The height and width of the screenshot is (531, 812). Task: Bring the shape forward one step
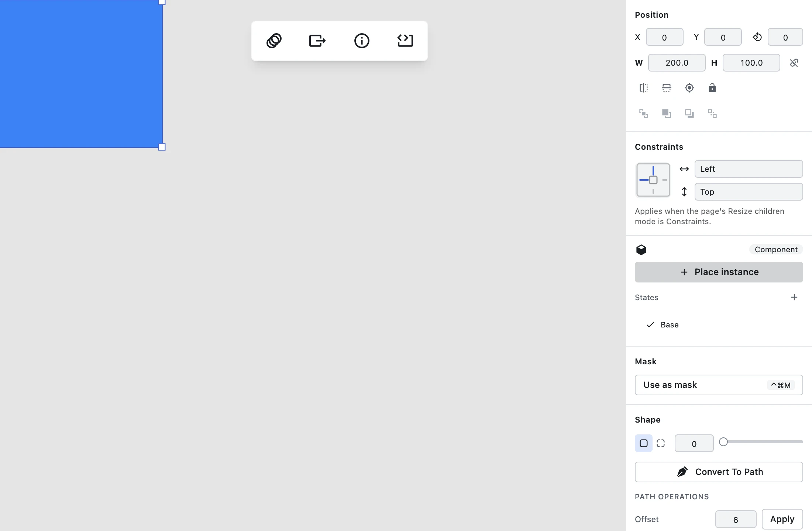(667, 114)
